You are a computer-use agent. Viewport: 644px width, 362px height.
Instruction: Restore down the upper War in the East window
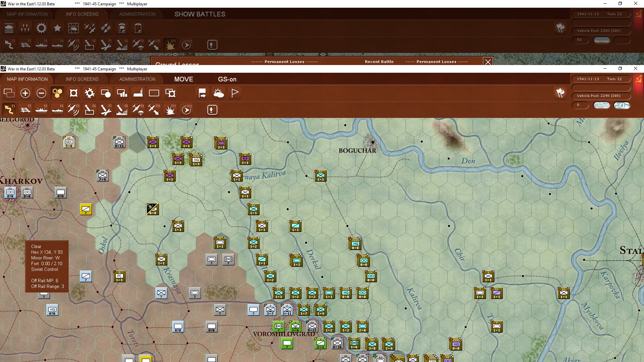coord(620,4)
